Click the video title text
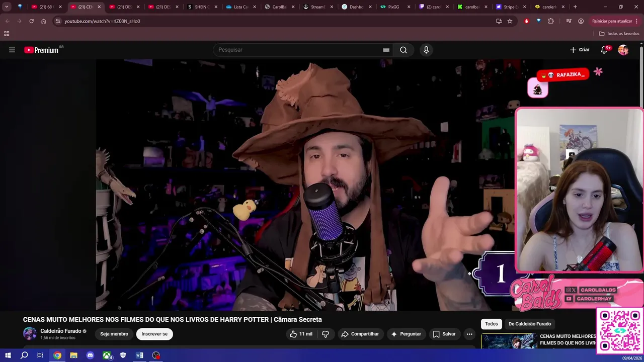Image resolution: width=644 pixels, height=362 pixels. pyautogui.click(x=172, y=319)
